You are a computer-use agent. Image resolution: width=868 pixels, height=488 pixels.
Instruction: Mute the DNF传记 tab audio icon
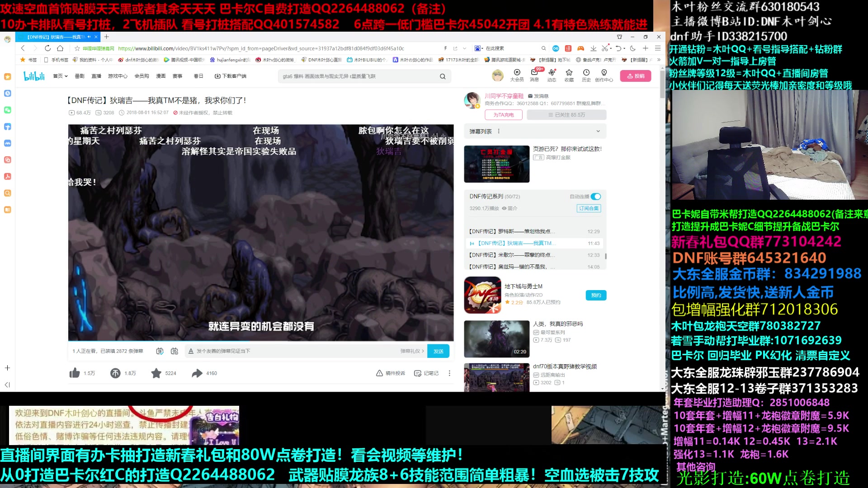click(x=89, y=37)
